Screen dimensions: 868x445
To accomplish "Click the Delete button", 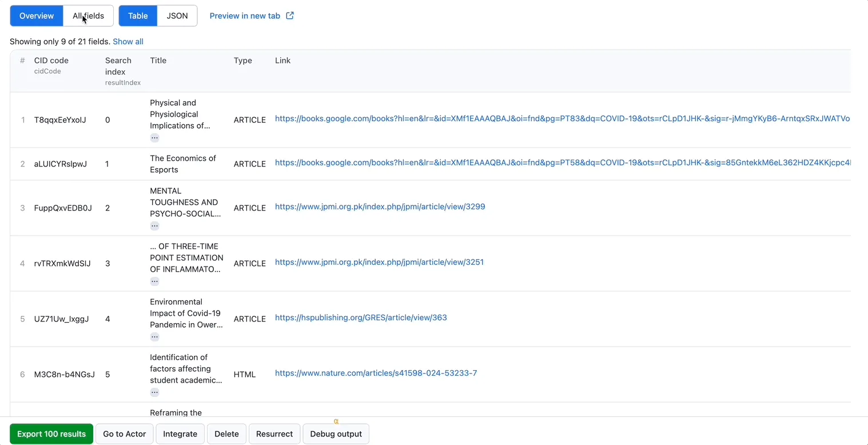I will coord(226,434).
